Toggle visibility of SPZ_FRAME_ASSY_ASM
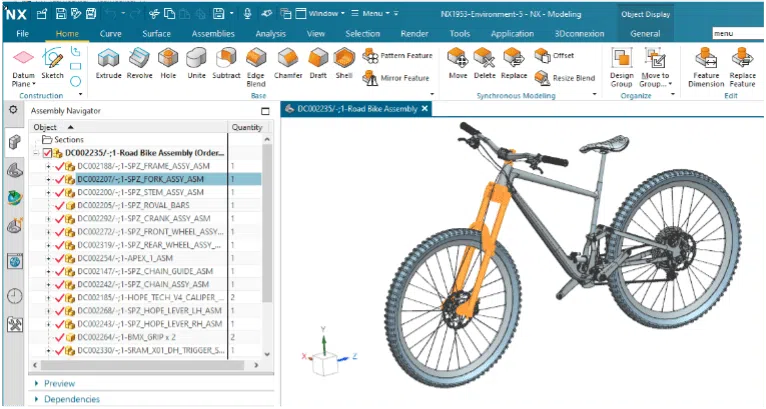The image size is (766, 409). point(60,166)
